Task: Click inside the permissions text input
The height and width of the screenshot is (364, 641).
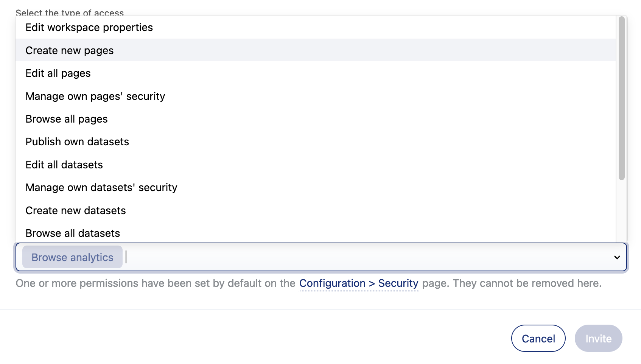Action: coord(341,257)
